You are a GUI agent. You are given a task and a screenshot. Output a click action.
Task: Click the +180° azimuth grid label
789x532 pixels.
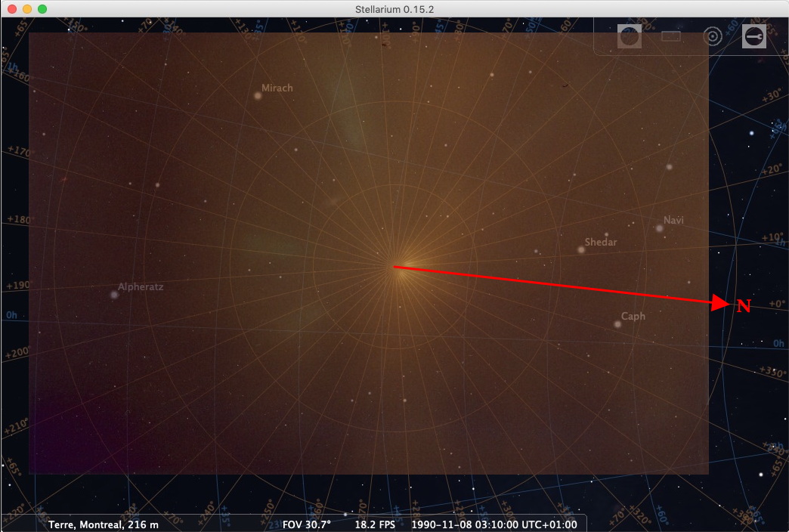20,220
